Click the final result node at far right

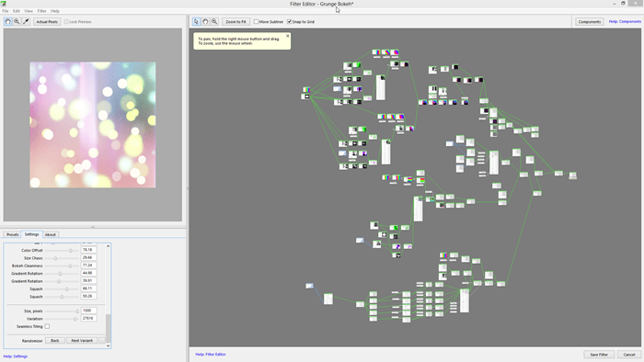tap(572, 175)
